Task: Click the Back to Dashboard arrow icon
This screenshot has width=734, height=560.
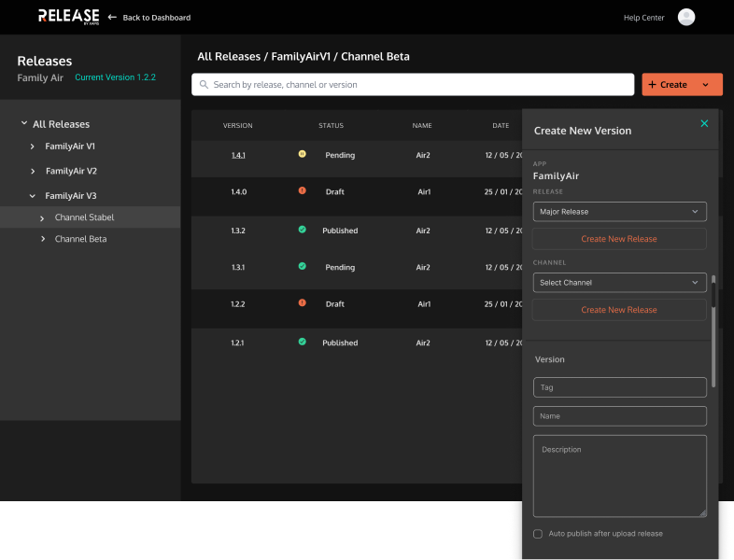Action: pos(112,18)
